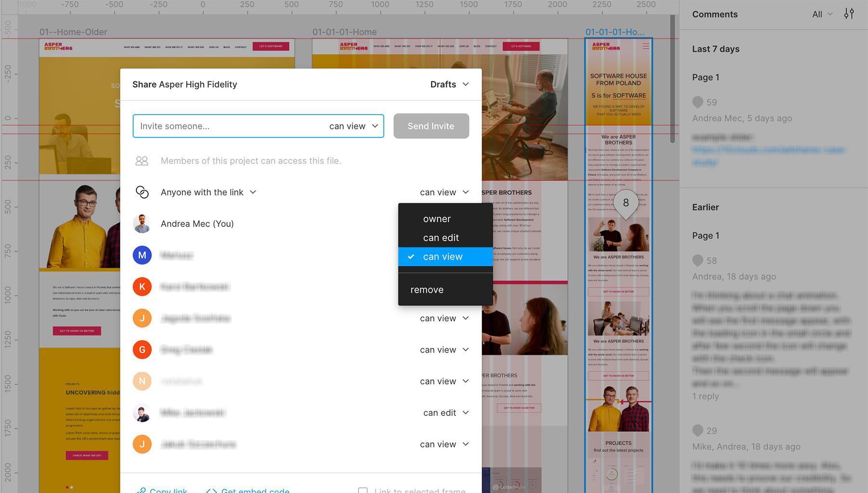Screen dimensions: 868x493
Task: Click the Invite someone input field
Action: click(217, 126)
